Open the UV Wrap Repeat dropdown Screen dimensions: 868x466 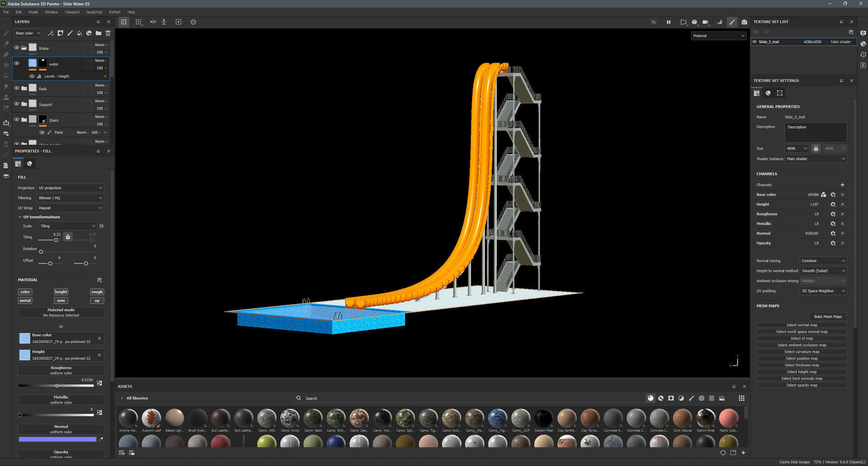click(70, 208)
